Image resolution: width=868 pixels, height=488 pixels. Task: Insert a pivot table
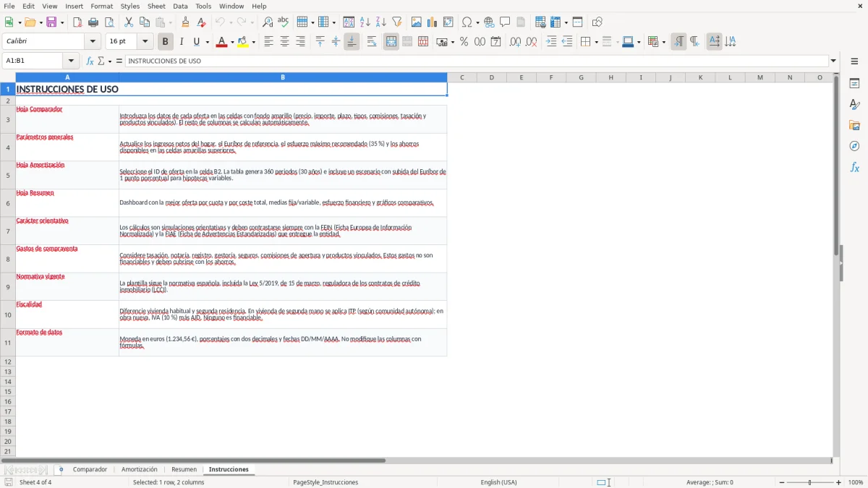click(448, 22)
